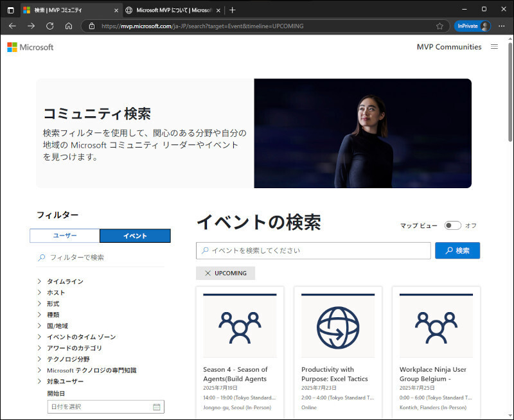Image resolution: width=514 pixels, height=420 pixels.
Task: Click the browser refresh icon
Action: coord(49,26)
